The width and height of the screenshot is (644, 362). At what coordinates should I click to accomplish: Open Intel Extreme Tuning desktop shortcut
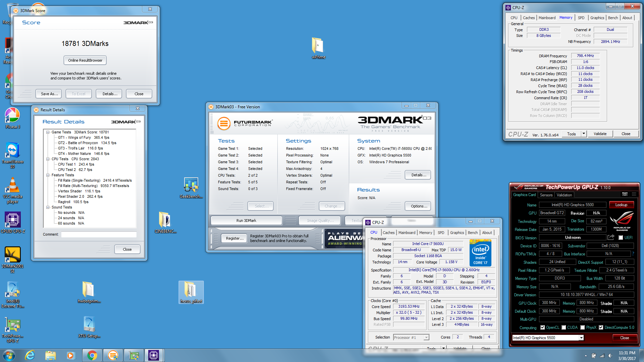point(12,295)
